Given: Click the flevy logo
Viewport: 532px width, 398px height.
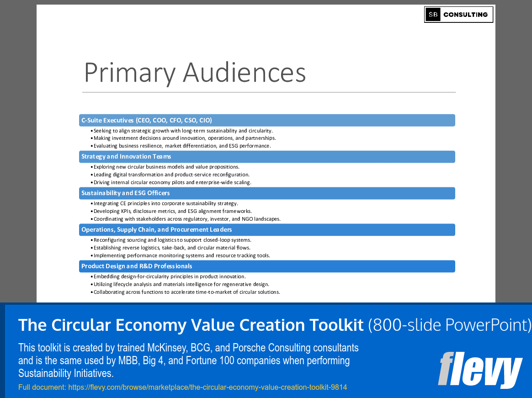Looking at the screenshot, I should point(480,370).
